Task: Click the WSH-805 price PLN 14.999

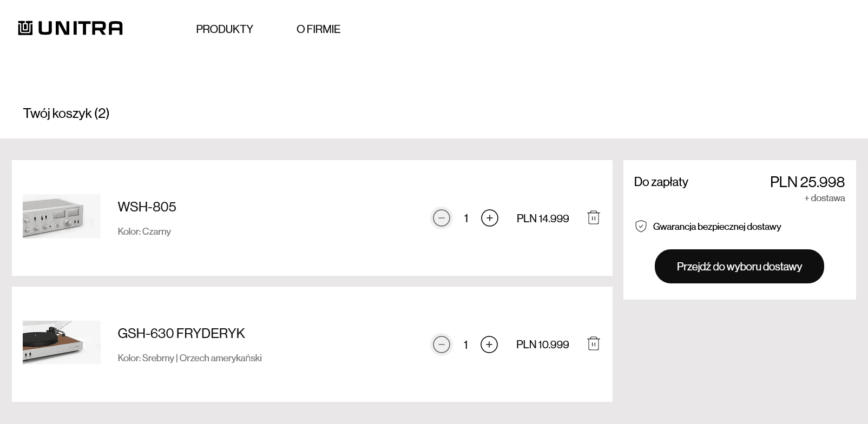Action: [543, 218]
